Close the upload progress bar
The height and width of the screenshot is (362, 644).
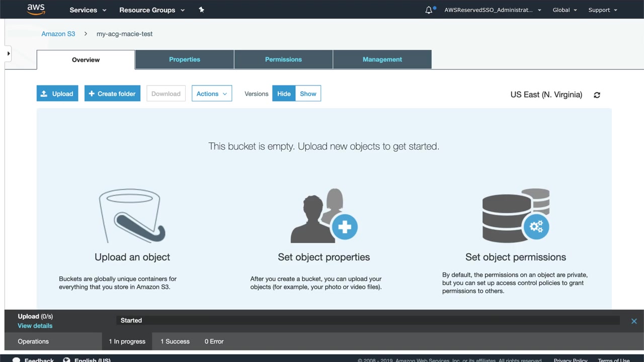[634, 321]
